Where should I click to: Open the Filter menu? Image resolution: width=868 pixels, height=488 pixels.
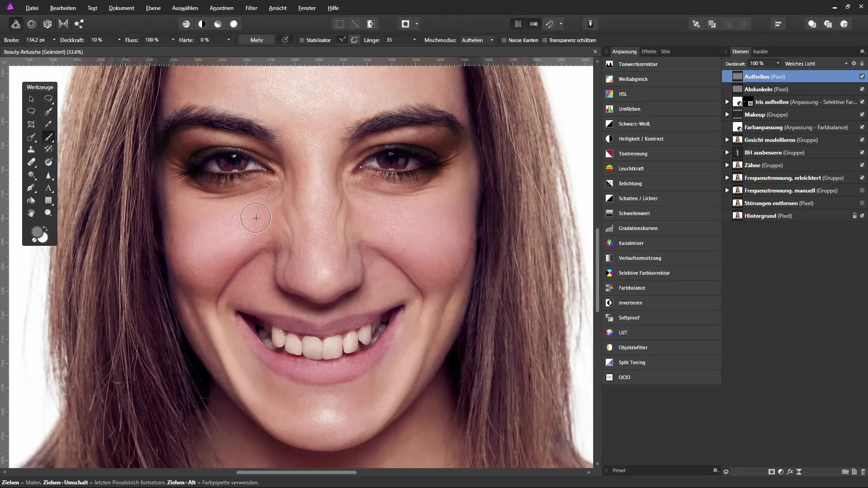point(251,8)
